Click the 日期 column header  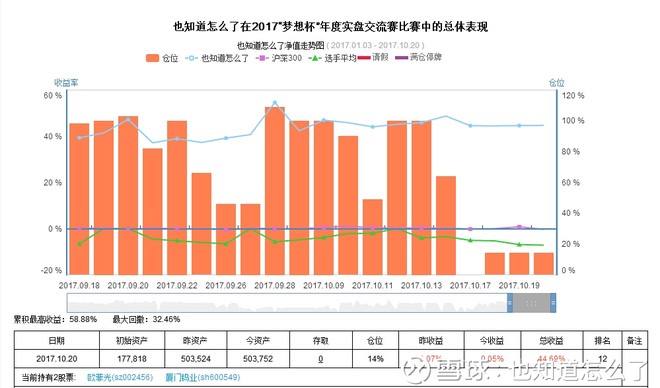click(57, 340)
